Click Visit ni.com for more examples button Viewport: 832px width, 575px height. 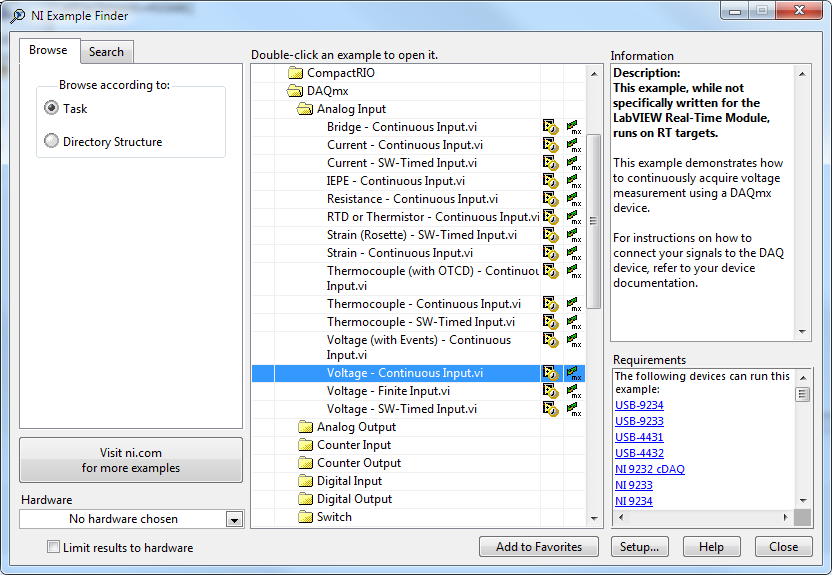tap(131, 460)
